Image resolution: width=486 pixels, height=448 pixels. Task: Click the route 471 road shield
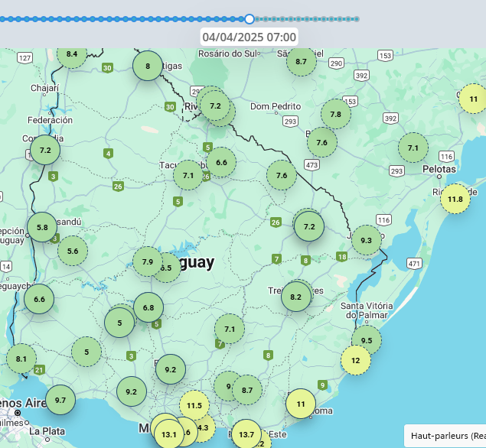(414, 264)
